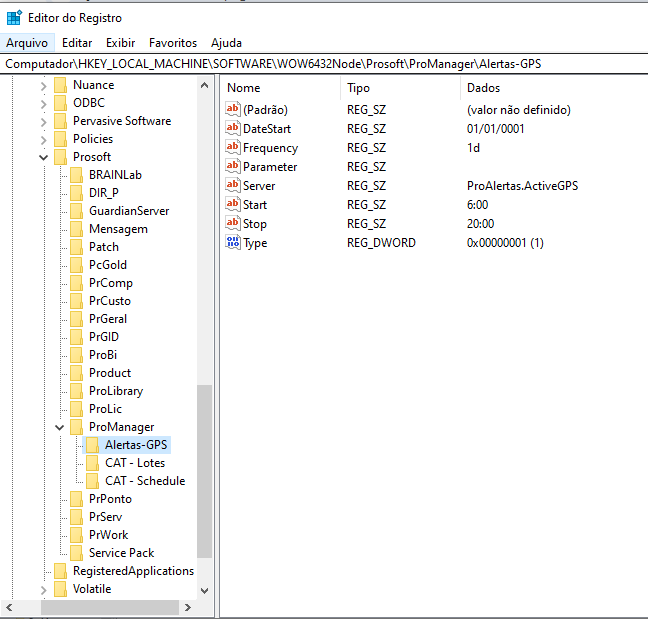Select the Policies folder icon

[61, 139]
